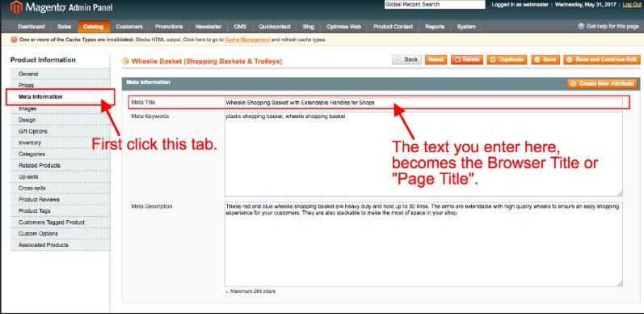
Task: Click the product box icon beside Wheelie Basket
Action: point(125,62)
